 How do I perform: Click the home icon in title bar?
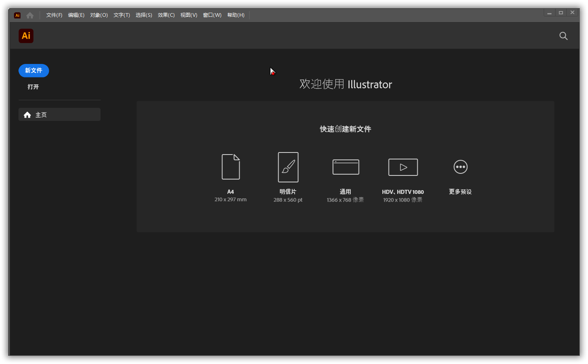pos(30,15)
